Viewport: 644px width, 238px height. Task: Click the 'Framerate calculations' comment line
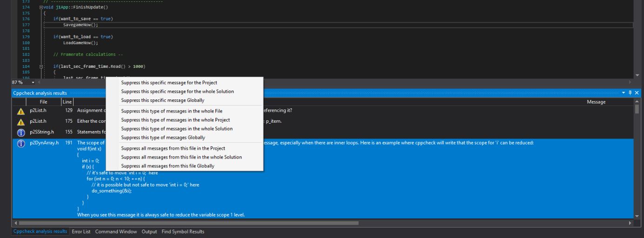(88, 54)
